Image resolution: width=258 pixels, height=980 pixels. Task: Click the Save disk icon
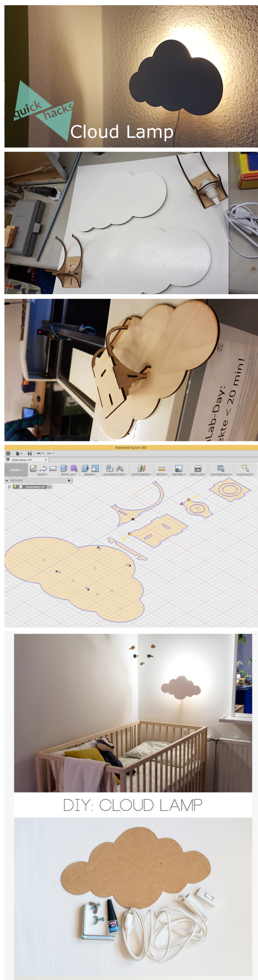(30, 453)
